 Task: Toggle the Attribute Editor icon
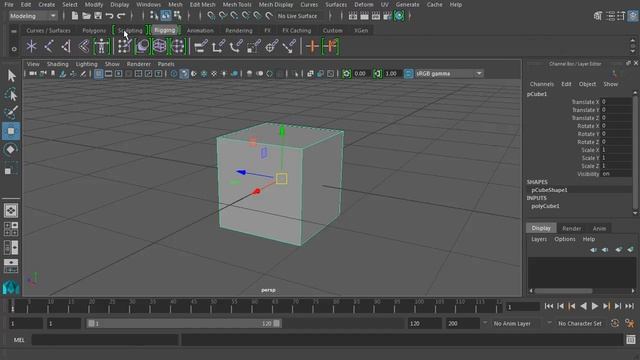tap(610, 16)
